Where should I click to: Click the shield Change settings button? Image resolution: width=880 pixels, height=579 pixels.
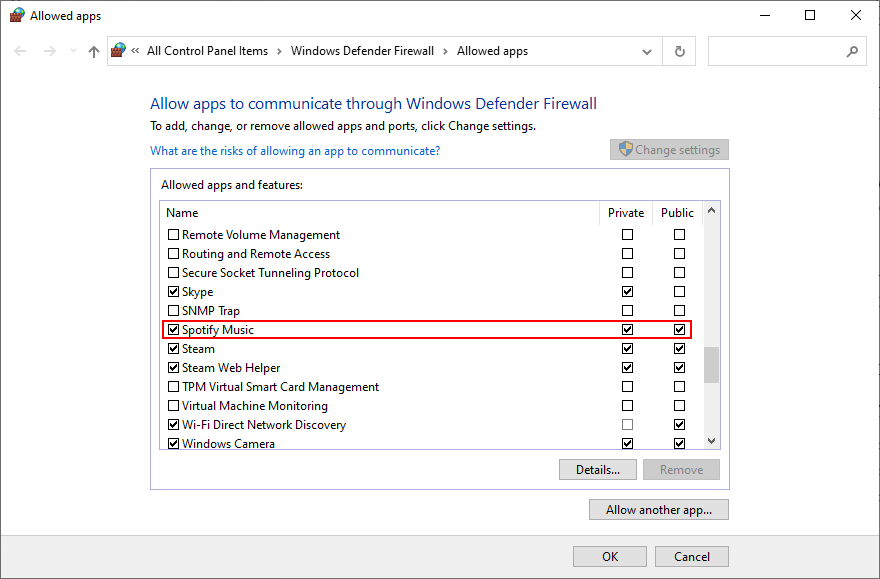click(x=669, y=150)
